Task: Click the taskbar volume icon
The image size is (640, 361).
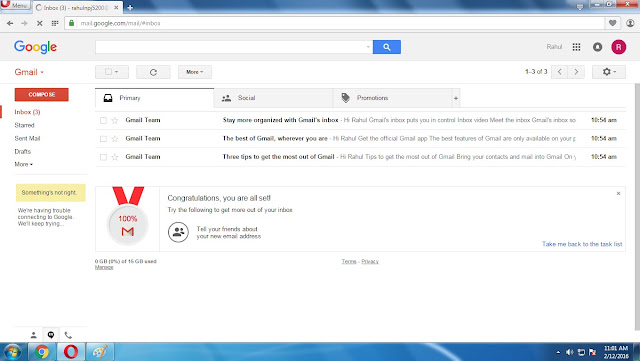Action: (569, 352)
